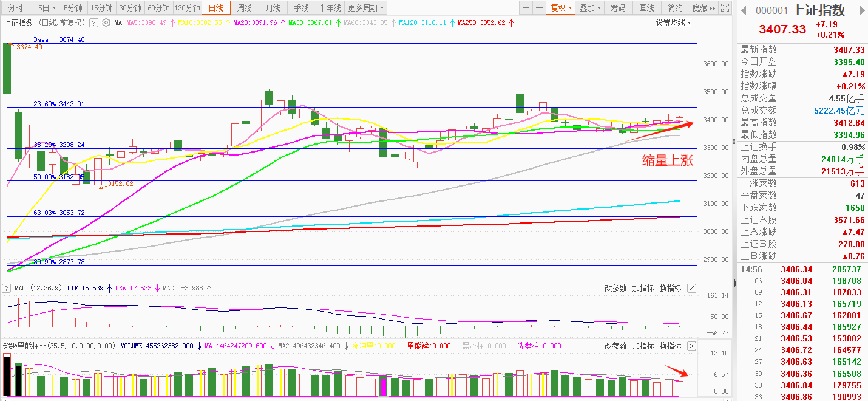868x401 pixels.
Task: Switch to 60分钟 chart tab
Action: click(x=158, y=8)
